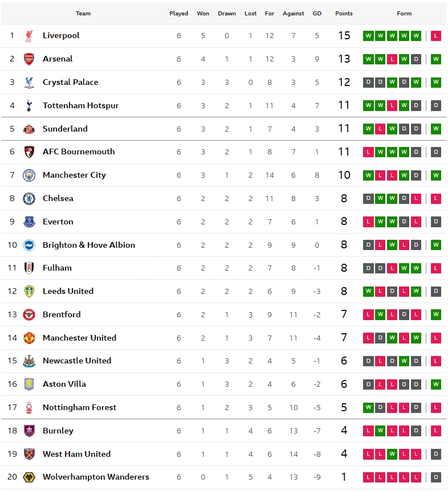The height and width of the screenshot is (491, 448).
Task: Open the Sunderland team page link
Action: coord(65,129)
